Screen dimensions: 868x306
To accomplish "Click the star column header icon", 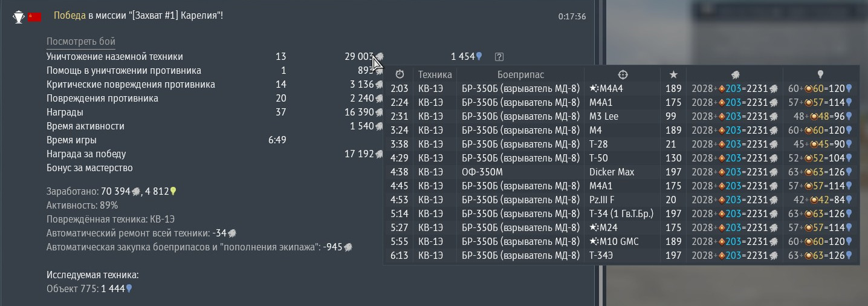I will coord(673,74).
